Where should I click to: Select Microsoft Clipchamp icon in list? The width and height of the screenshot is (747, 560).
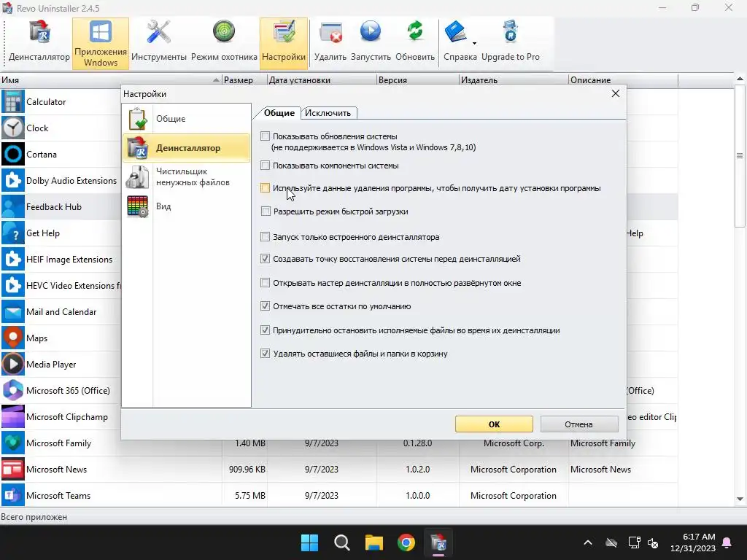(x=13, y=416)
